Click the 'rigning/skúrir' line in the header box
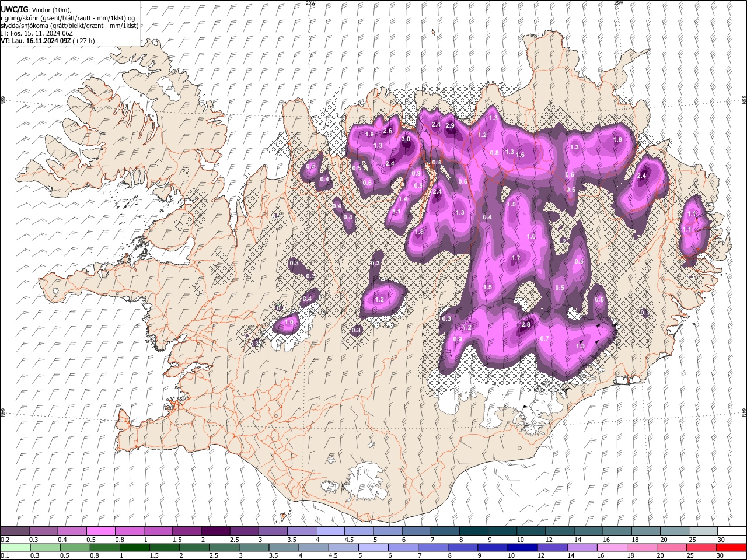747x560 pixels. pos(68,18)
